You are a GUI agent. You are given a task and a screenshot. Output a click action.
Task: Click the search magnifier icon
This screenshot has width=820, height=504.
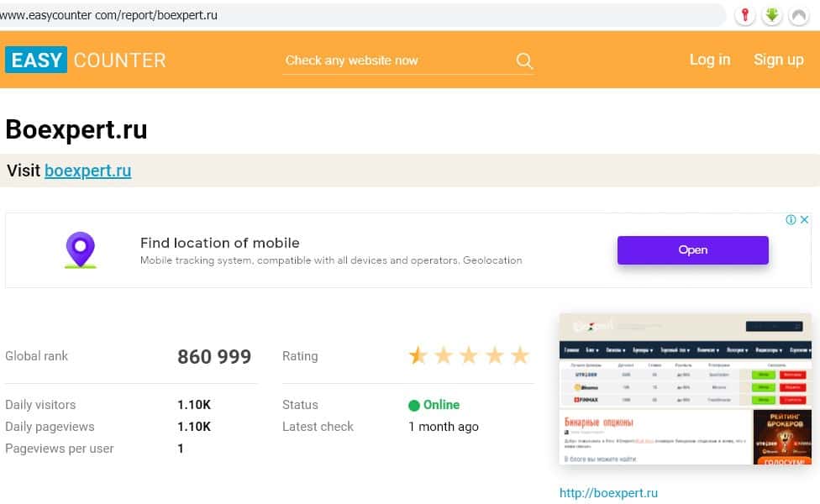[524, 60]
